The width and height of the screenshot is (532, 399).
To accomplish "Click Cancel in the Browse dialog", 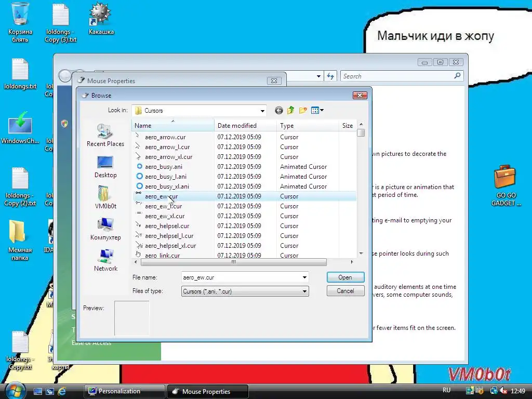I will click(345, 291).
